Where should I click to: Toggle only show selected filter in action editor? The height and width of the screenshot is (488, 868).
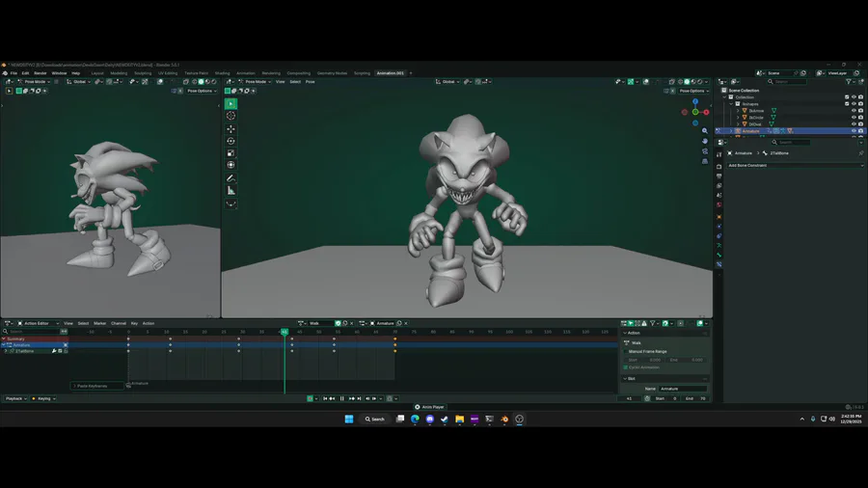coord(631,323)
